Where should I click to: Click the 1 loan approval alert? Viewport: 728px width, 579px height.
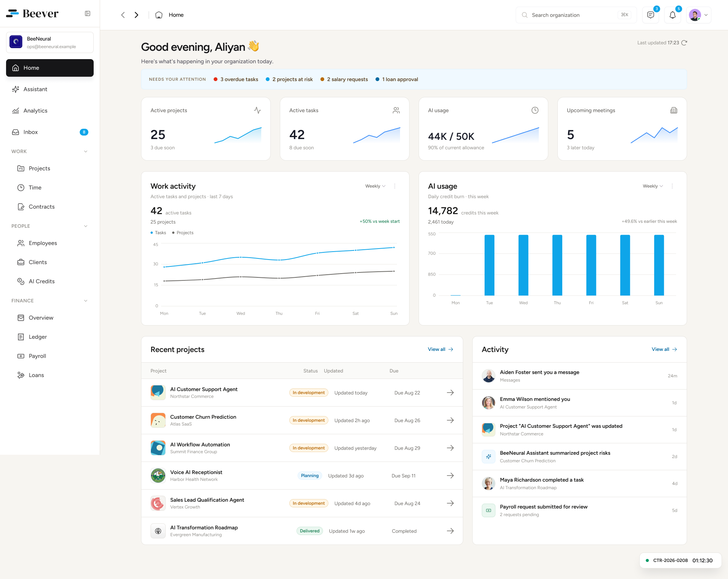397,79
